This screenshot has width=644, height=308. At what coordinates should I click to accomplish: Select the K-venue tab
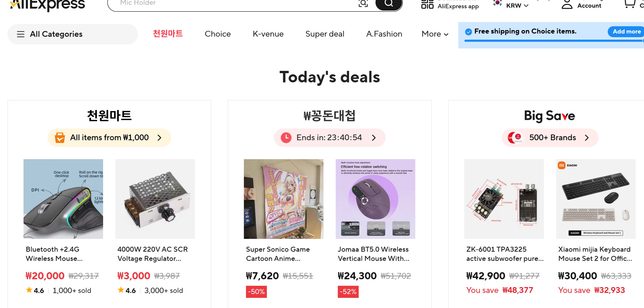[268, 34]
